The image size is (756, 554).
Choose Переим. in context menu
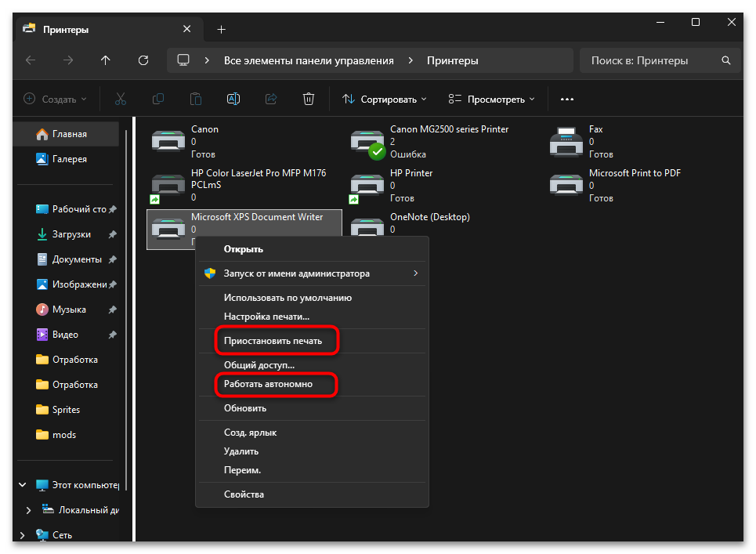312,470
